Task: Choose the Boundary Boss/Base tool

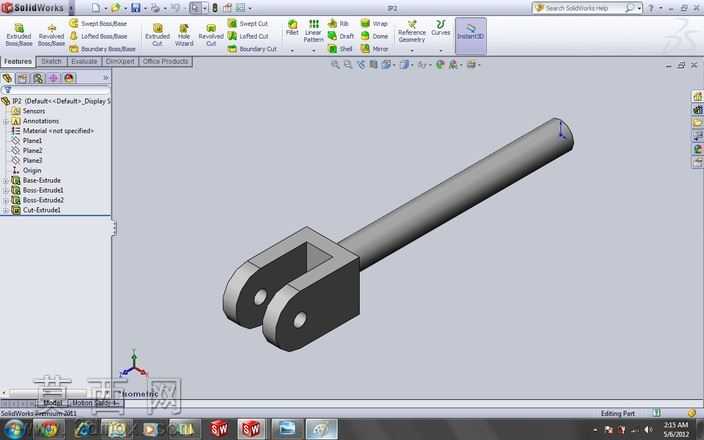Action: tap(103, 48)
